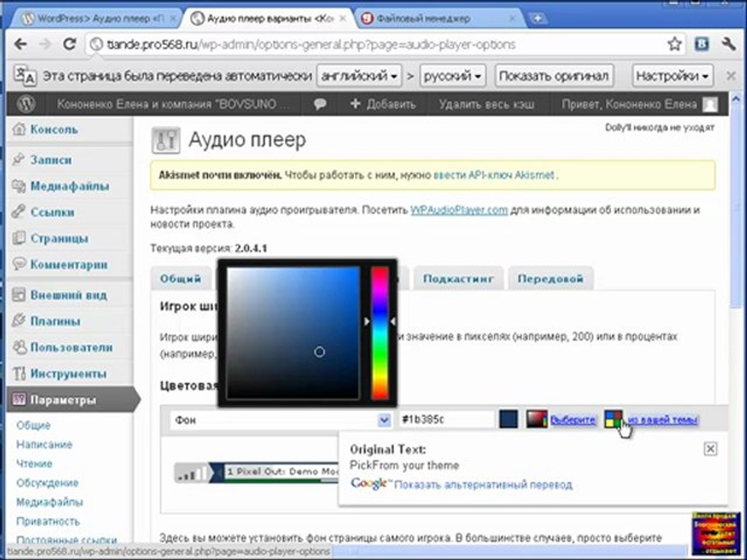Bookmark the page using the star icon
The image size is (747, 560).
[674, 44]
